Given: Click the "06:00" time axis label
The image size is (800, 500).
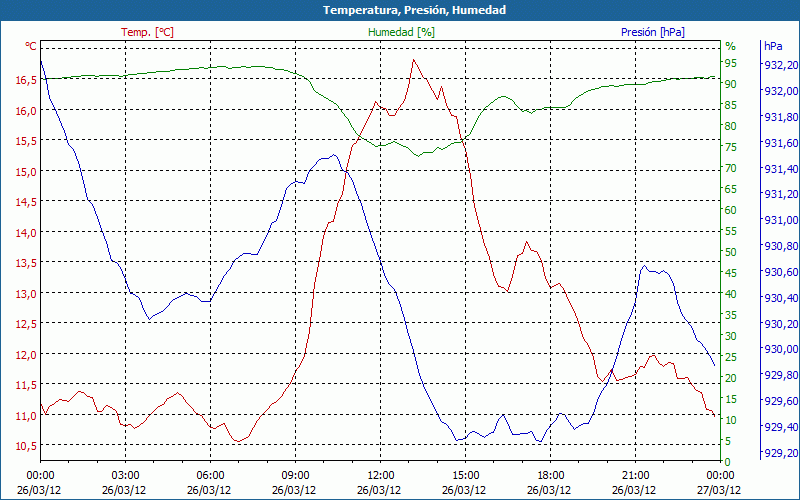Looking at the screenshot, I should pos(210,476).
